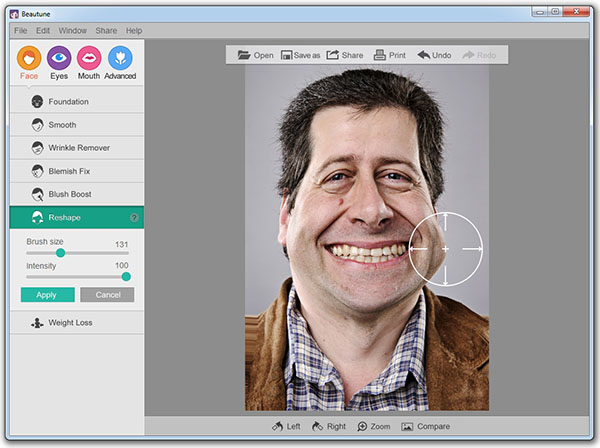Click the Zoom tool below image
The height and width of the screenshot is (448, 600).
[x=373, y=427]
